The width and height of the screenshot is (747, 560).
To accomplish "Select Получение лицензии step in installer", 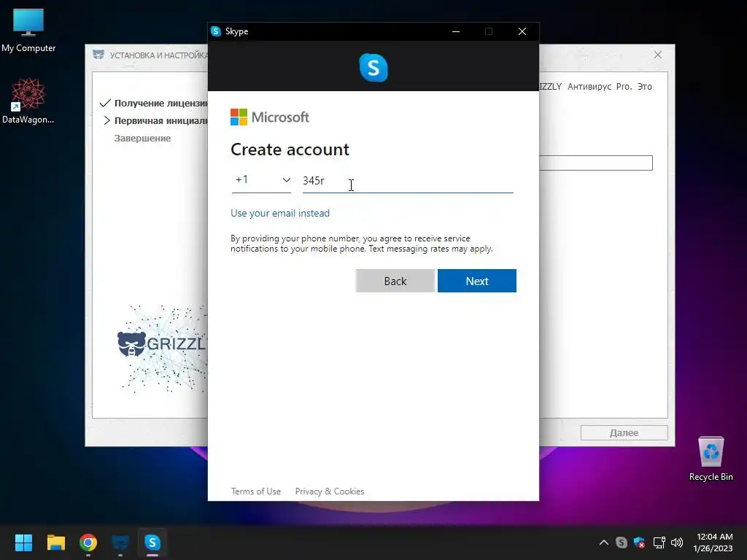I will coord(160,104).
